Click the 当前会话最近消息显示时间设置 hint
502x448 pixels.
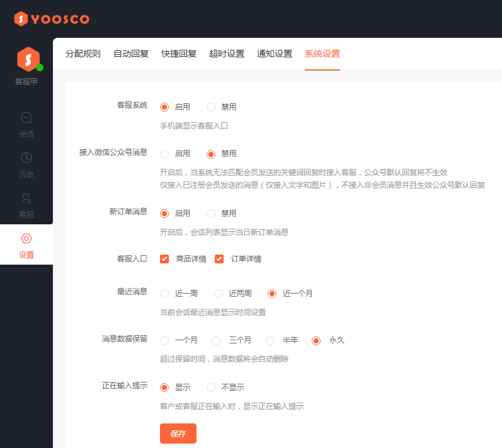(x=213, y=313)
